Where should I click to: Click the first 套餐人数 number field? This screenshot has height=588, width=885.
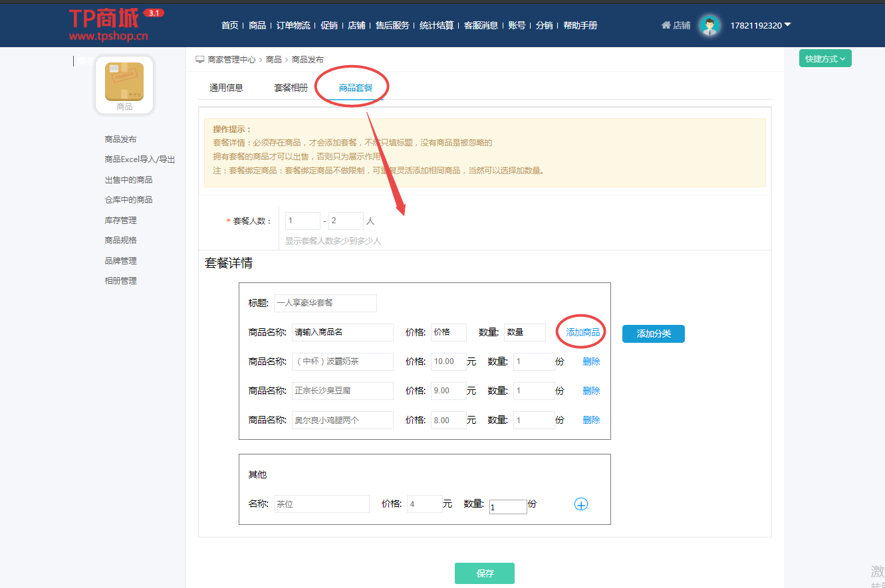[303, 220]
